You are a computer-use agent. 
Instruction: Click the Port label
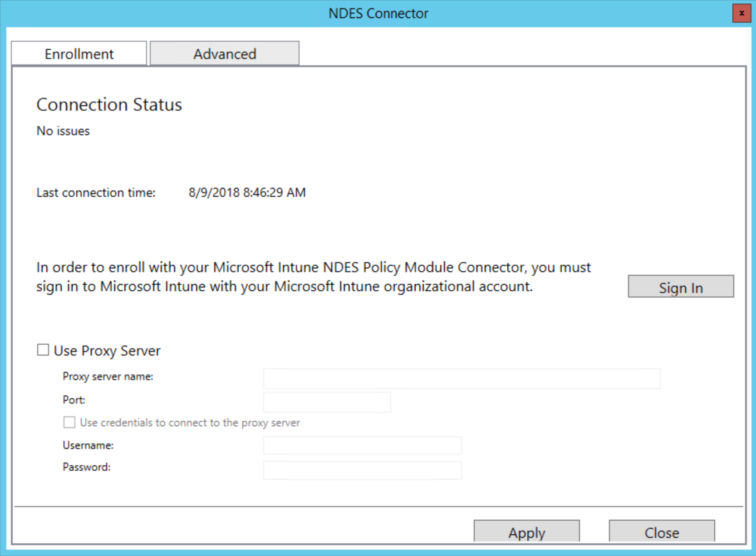(74, 400)
